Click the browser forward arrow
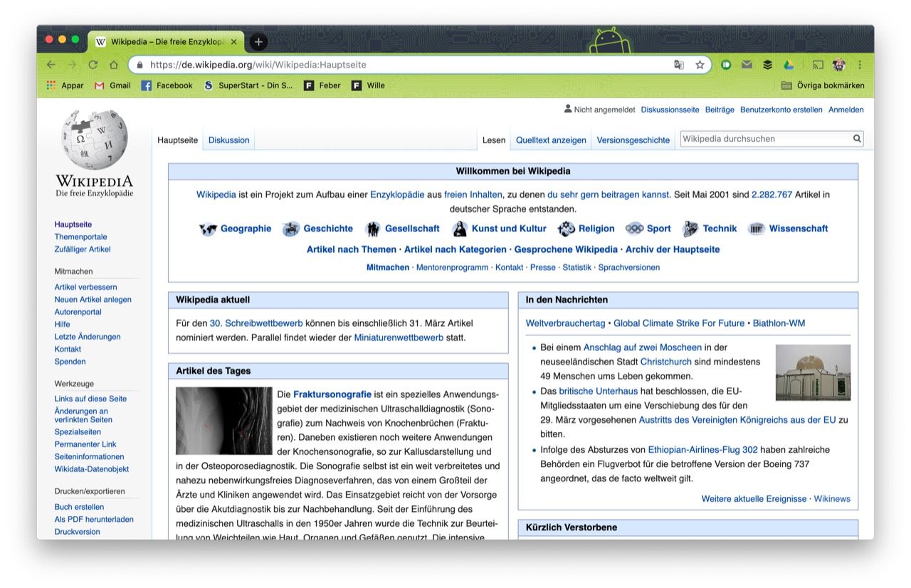This screenshot has height=588, width=911. click(71, 65)
